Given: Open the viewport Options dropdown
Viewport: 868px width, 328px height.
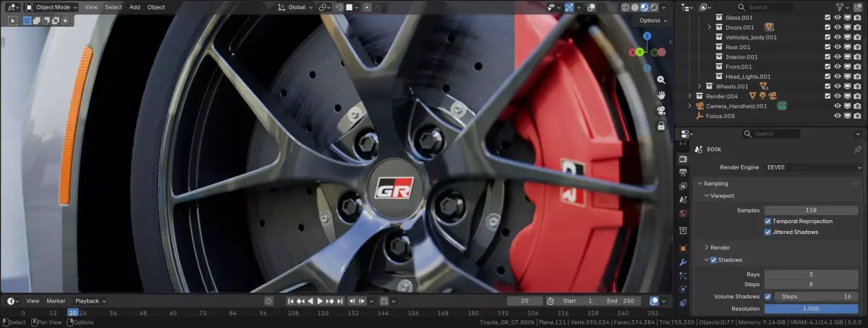Looking at the screenshot, I should (x=652, y=20).
